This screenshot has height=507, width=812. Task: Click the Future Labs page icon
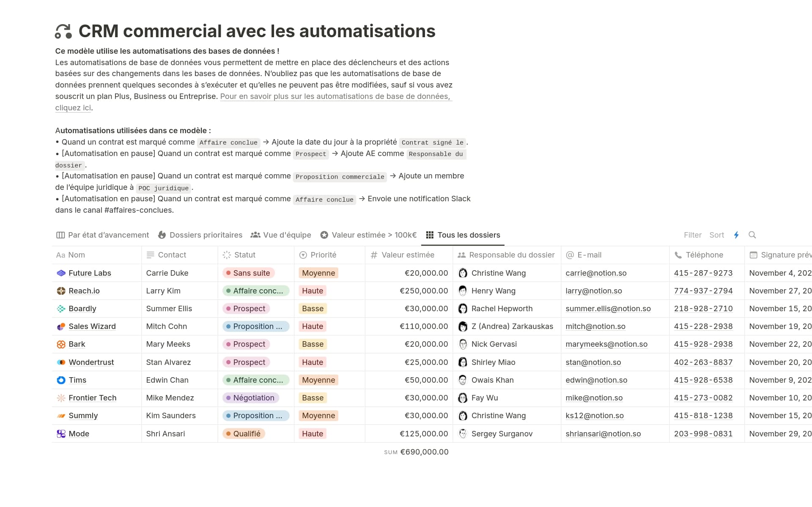[61, 273]
